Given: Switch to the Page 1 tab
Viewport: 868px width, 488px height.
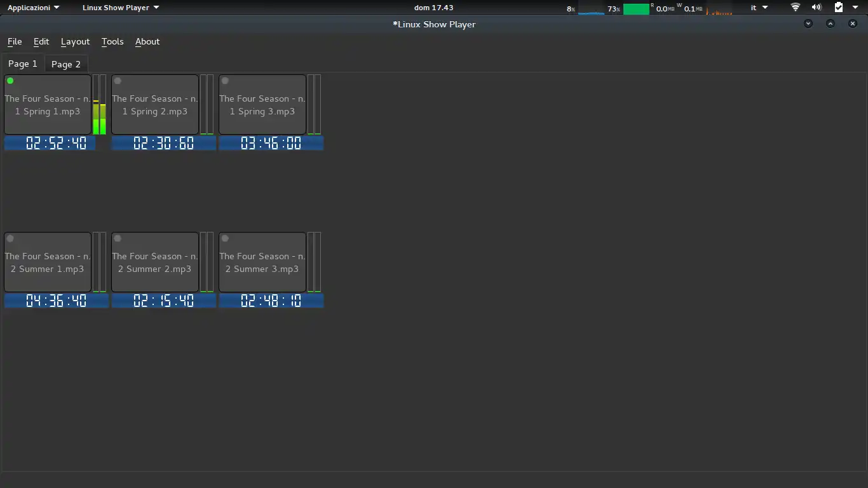Looking at the screenshot, I should 23,64.
